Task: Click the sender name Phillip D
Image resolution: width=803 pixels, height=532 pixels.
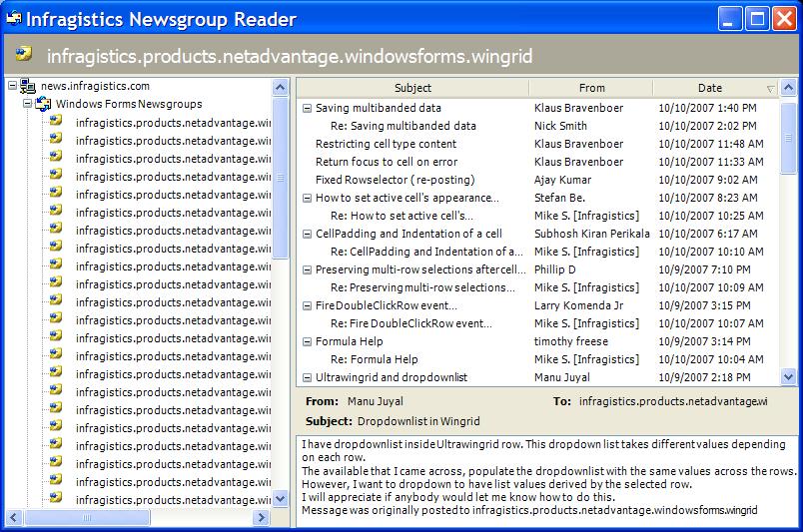Action: [x=554, y=269]
